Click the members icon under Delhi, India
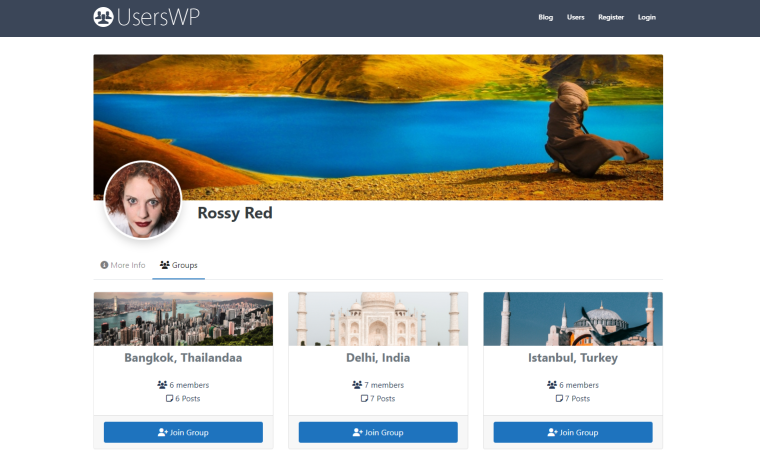 357,385
